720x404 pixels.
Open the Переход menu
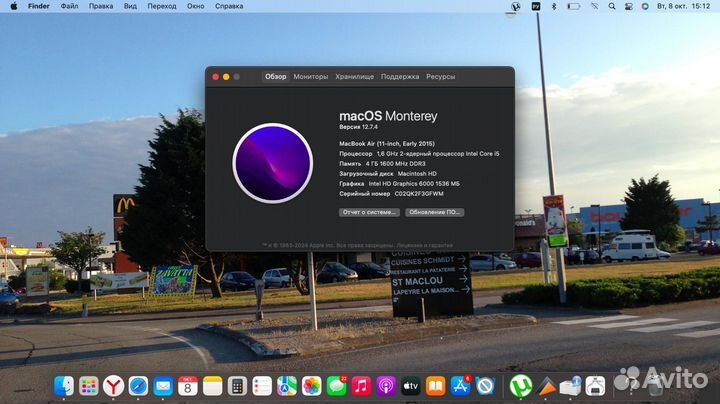(x=162, y=6)
